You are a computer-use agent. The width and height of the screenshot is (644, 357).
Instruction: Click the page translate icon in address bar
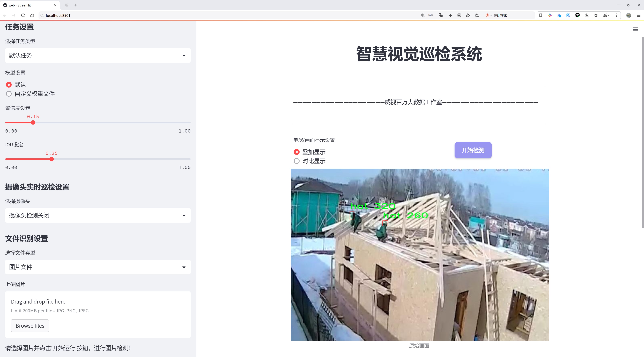point(441,15)
